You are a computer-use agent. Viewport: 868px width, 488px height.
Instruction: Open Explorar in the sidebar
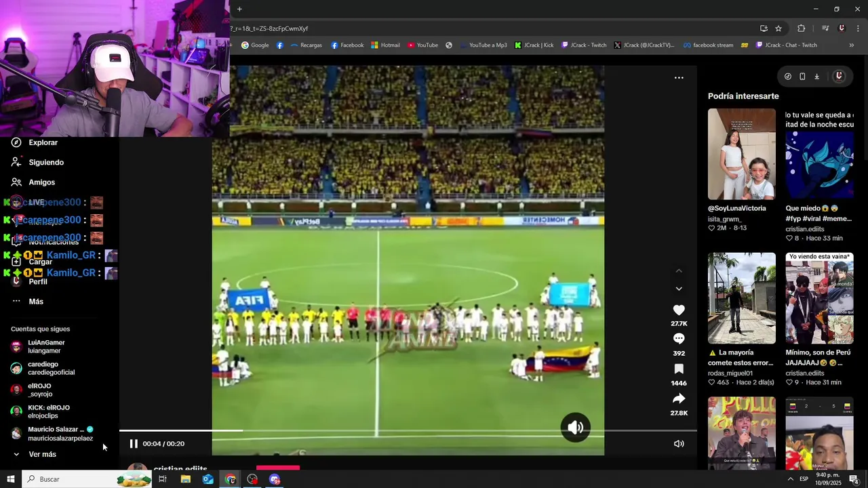coord(43,143)
